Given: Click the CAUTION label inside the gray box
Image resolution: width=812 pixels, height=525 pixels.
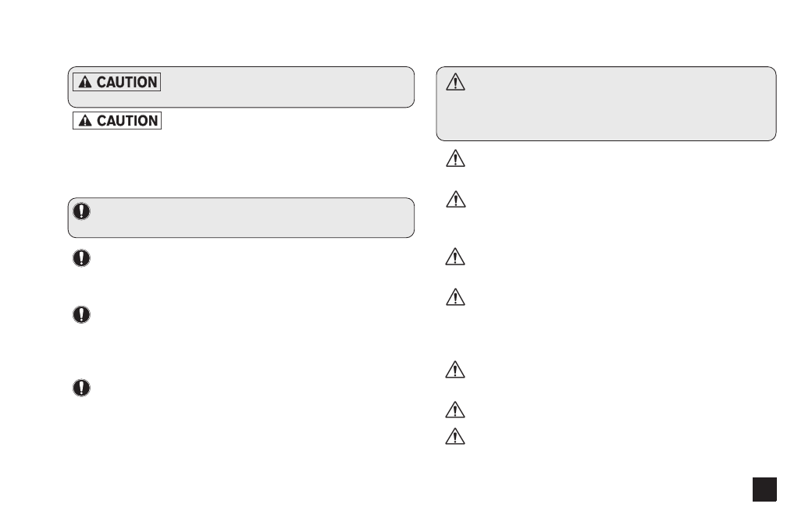Looking at the screenshot, I should (116, 82).
